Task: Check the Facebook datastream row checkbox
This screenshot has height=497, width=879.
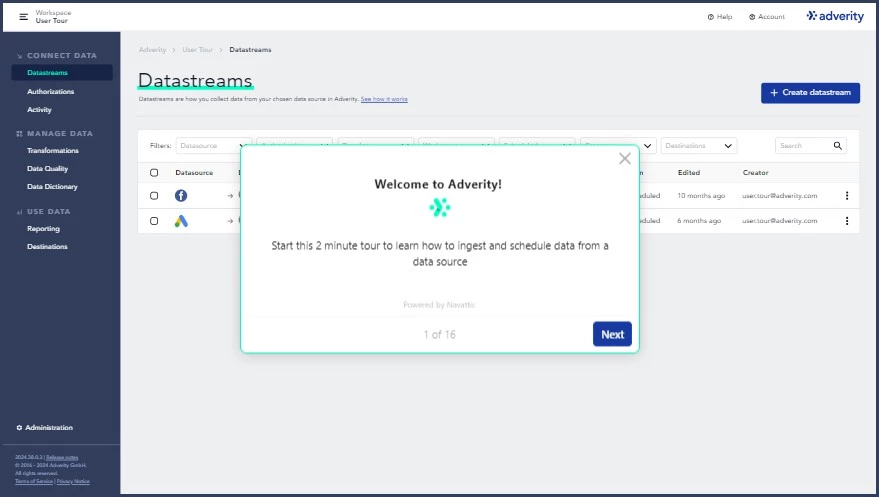Action: coord(154,196)
